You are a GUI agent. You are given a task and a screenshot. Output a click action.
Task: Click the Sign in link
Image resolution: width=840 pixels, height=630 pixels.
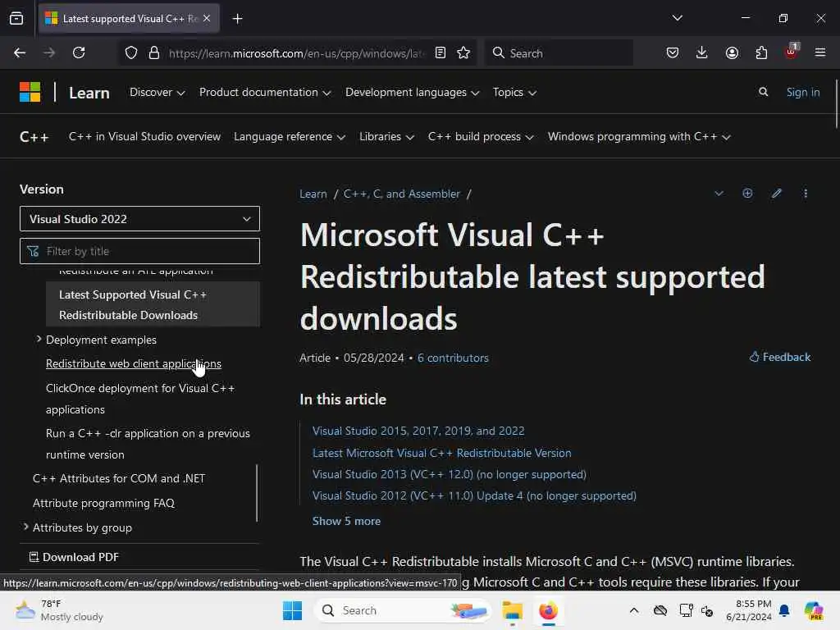[x=802, y=92]
